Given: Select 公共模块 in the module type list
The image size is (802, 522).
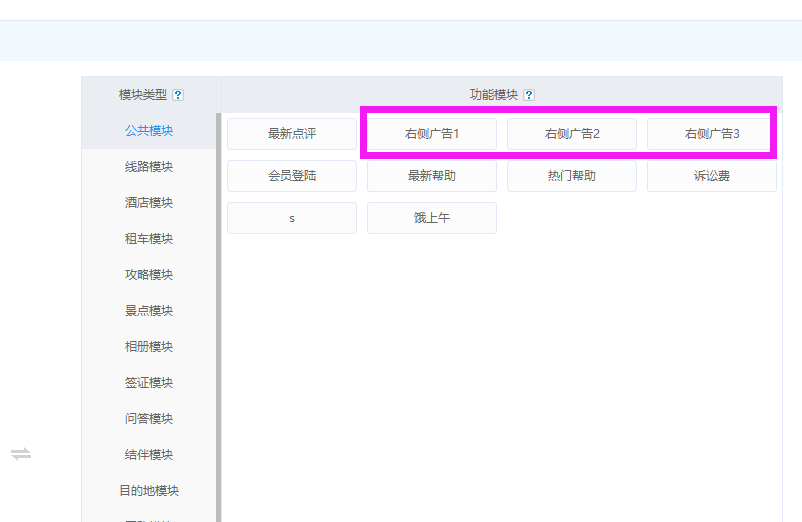Looking at the screenshot, I should 149,131.
